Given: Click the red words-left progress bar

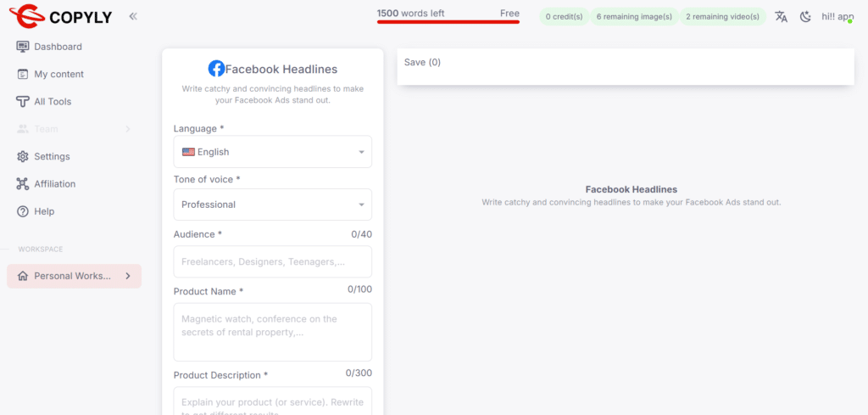Looking at the screenshot, I should point(448,22).
